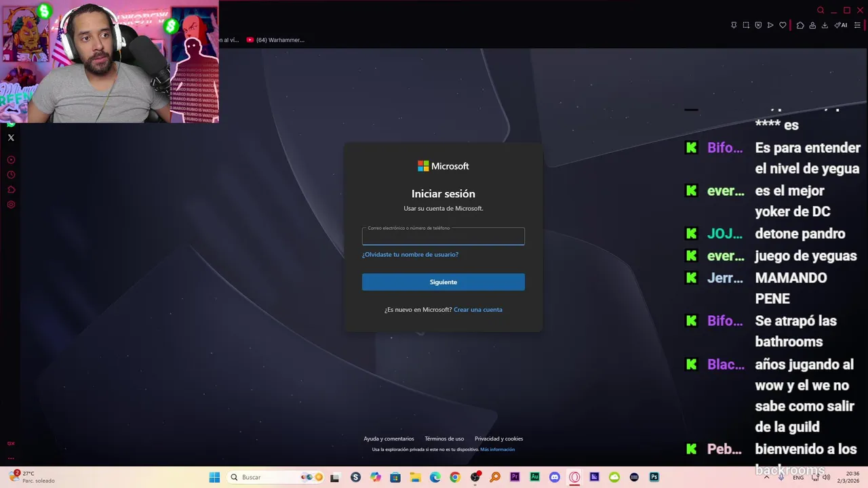Open File Explorer from the taskbar
This screenshot has width=868, height=488.
click(x=415, y=477)
